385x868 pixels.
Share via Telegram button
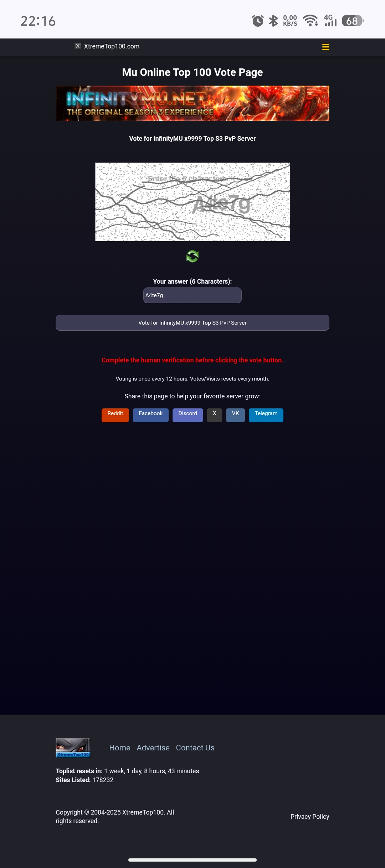(x=266, y=415)
